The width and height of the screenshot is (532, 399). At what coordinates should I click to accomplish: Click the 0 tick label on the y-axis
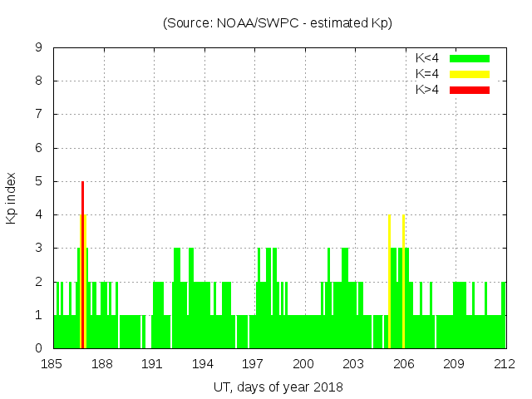tap(39, 348)
